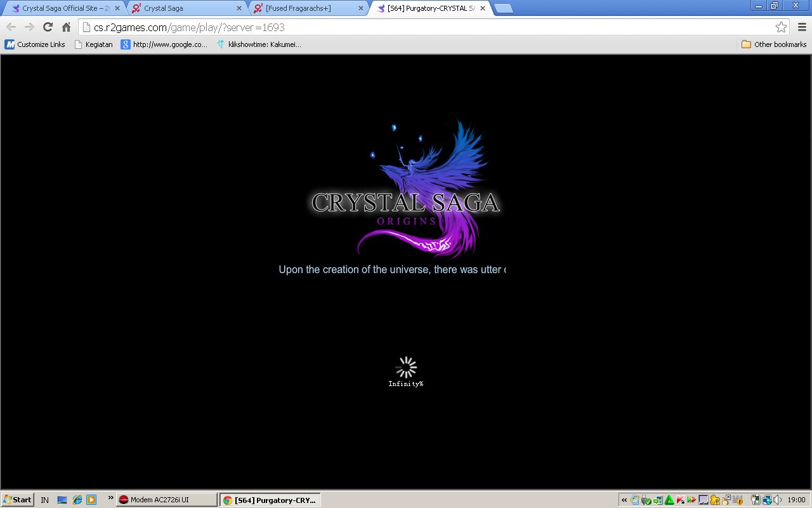
Task: Open the Kegiatan bookmark
Action: pyautogui.click(x=94, y=44)
